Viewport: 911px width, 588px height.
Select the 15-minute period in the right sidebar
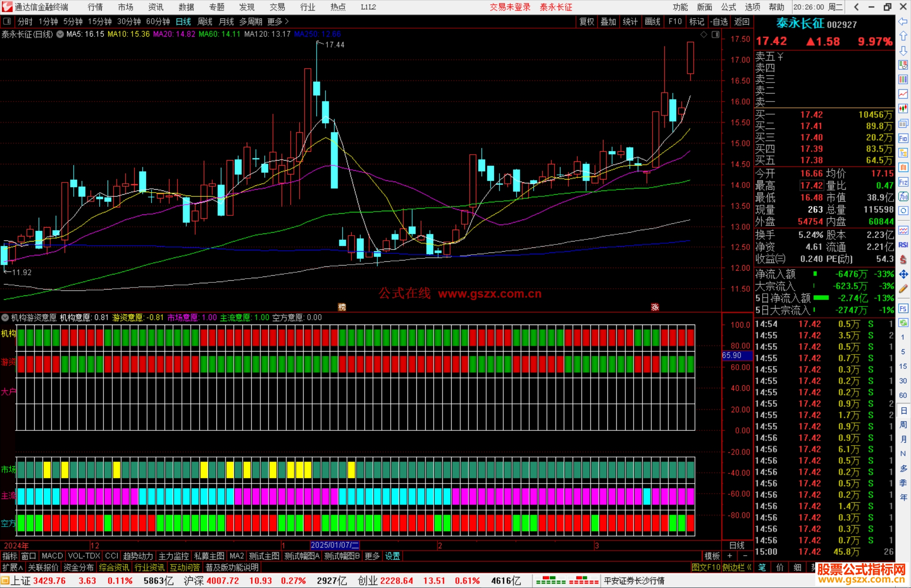click(x=903, y=366)
